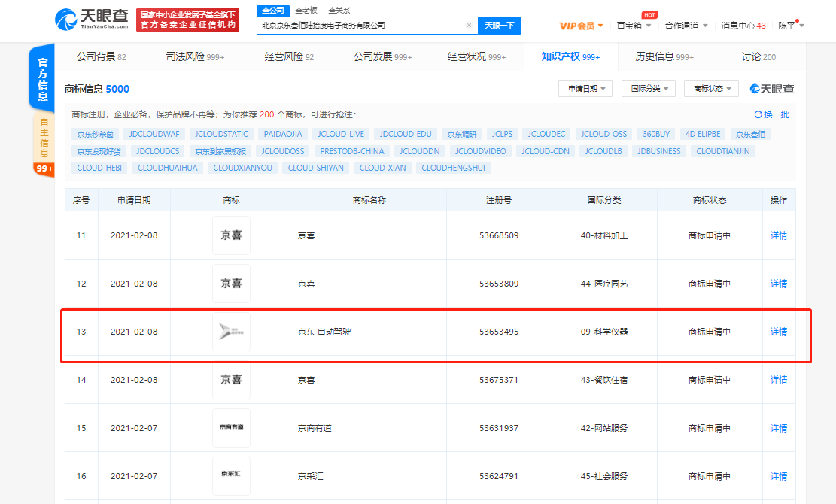Image resolution: width=836 pixels, height=504 pixels.
Task: Select the 查老板 search tab
Action: (x=306, y=10)
